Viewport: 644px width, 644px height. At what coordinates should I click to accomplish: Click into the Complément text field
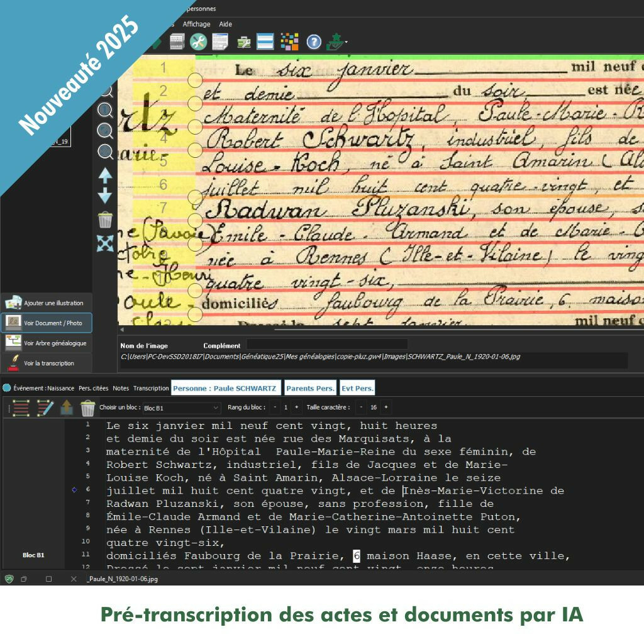(326, 345)
